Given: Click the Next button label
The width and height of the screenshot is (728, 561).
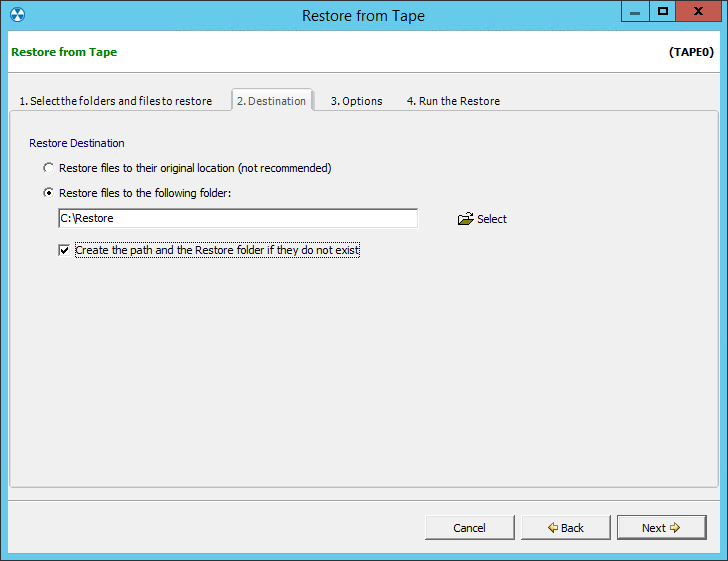Looking at the screenshot, I should point(653,528).
